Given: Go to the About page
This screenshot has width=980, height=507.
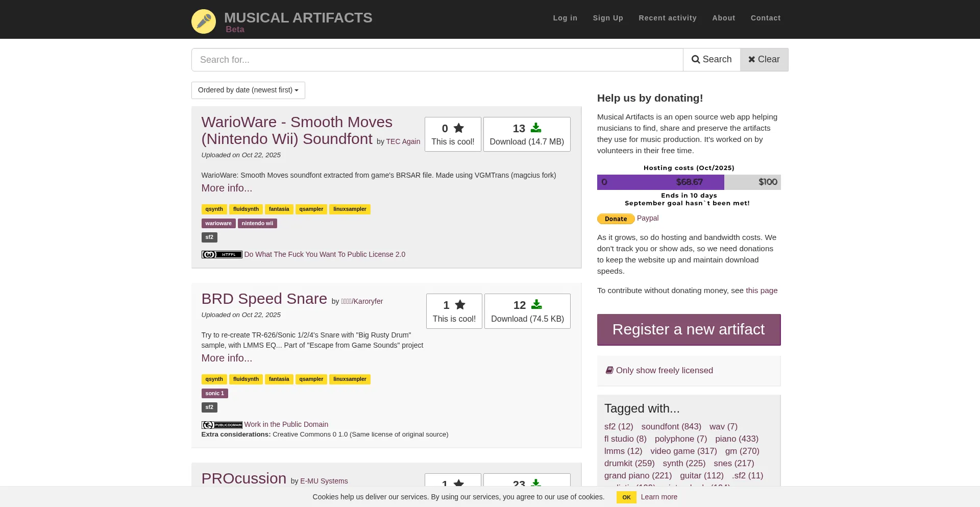Looking at the screenshot, I should tap(723, 18).
